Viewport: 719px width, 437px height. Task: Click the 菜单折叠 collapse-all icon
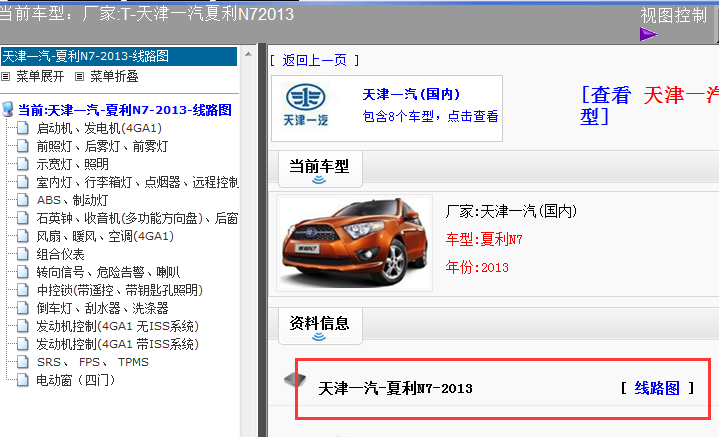79,77
